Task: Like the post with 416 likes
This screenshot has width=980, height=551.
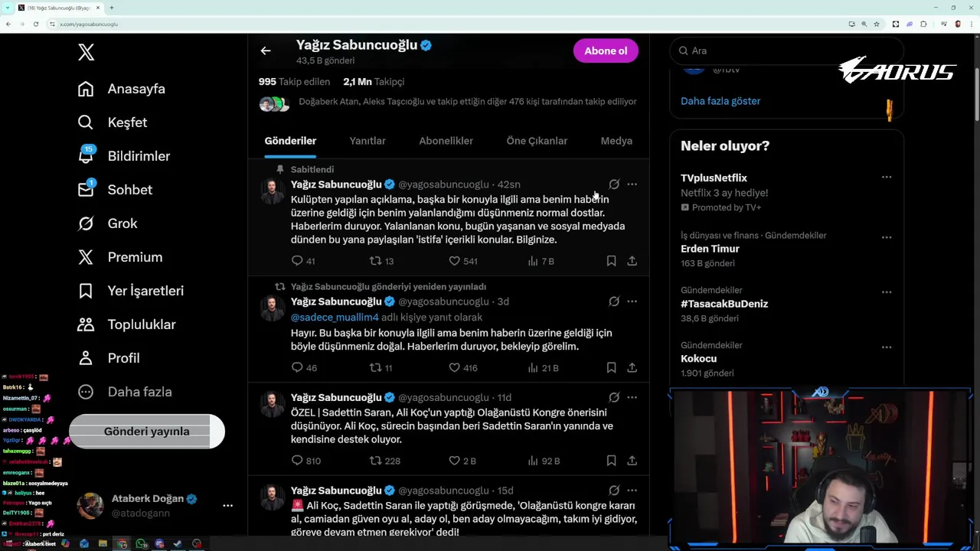Action: [454, 367]
